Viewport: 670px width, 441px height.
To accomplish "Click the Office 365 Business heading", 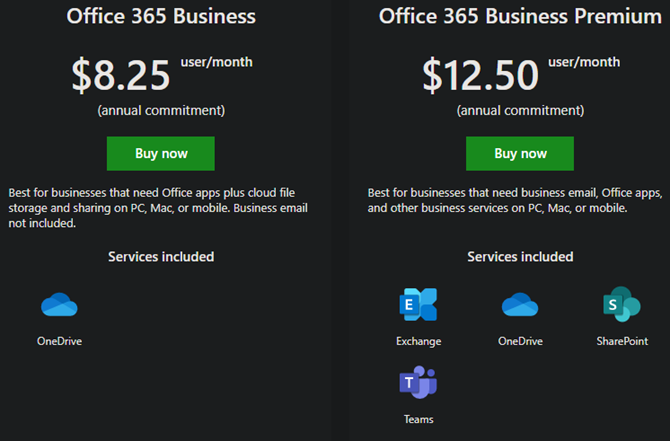I will click(161, 16).
